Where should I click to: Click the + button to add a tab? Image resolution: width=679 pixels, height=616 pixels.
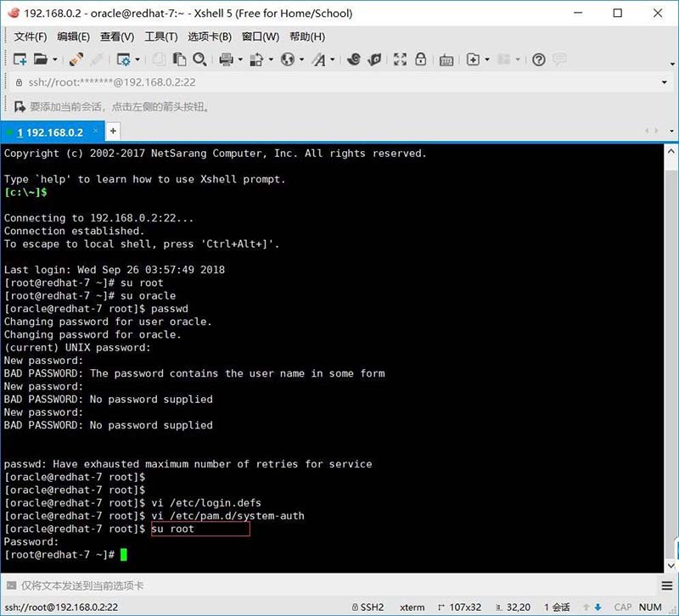point(112,132)
